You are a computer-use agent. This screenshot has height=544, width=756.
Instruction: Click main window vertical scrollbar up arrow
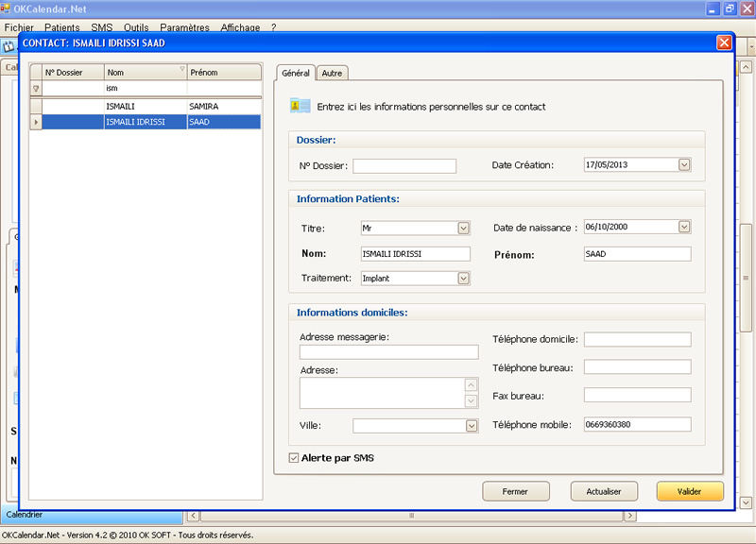pyautogui.click(x=746, y=67)
